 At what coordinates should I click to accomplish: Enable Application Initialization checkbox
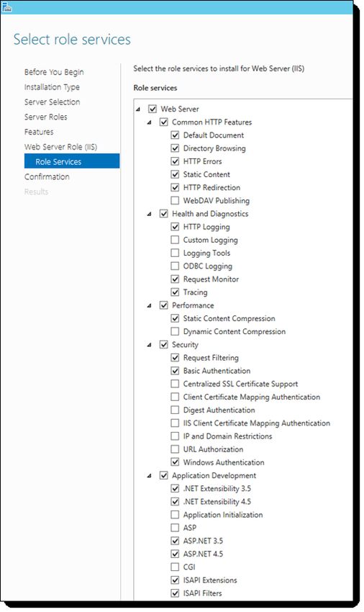coord(176,514)
